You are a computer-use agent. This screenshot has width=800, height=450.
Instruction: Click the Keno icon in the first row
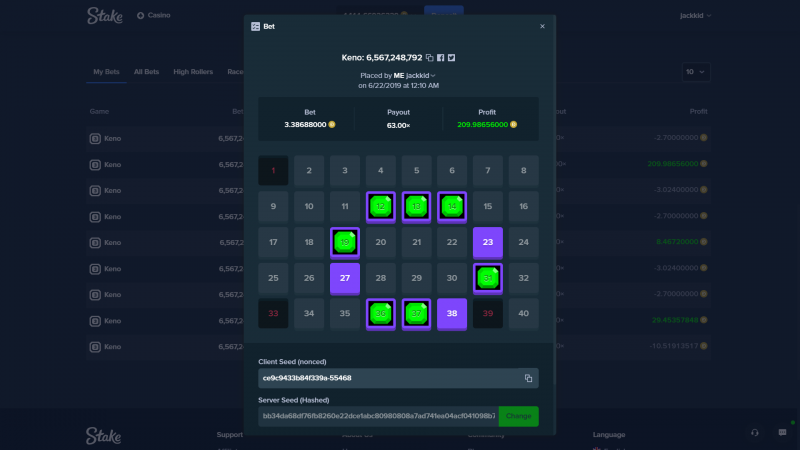95,139
